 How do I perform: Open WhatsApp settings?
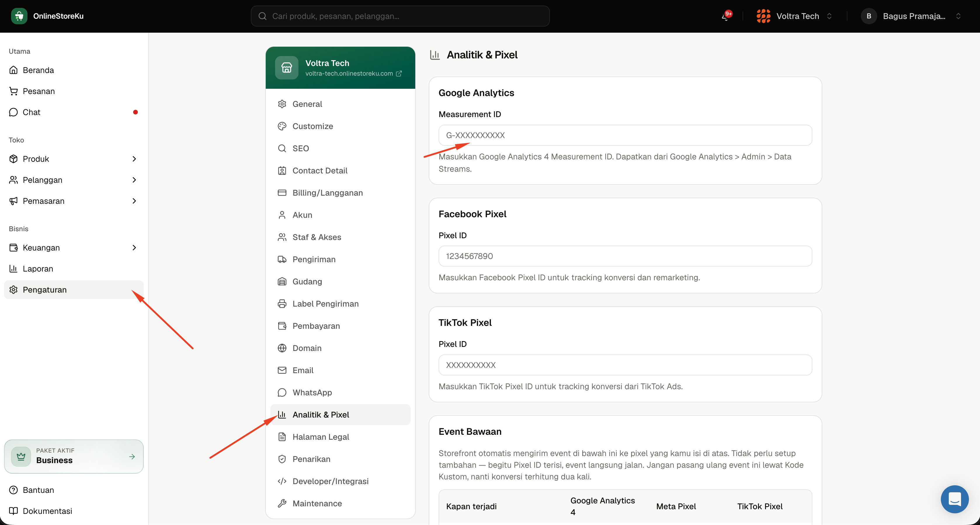coord(340,393)
